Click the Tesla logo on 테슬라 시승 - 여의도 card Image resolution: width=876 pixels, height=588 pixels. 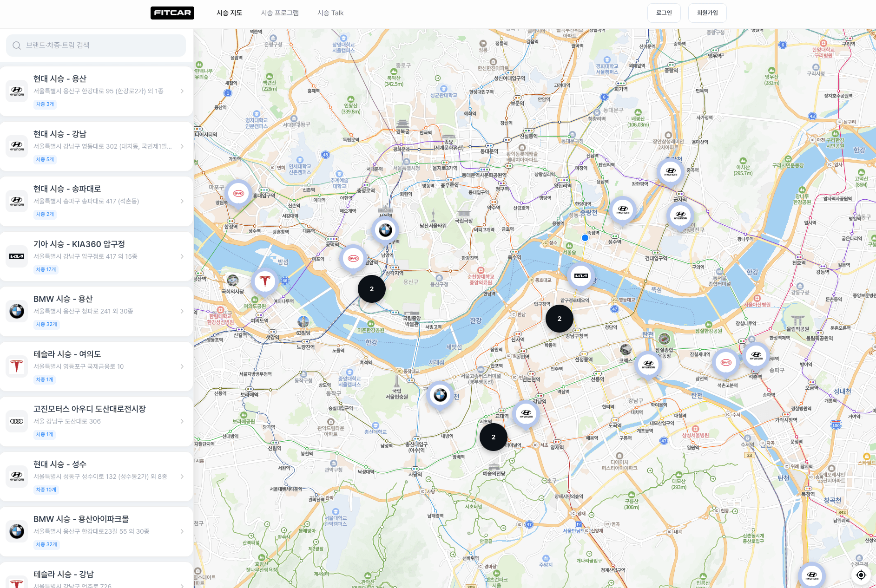pyautogui.click(x=17, y=366)
